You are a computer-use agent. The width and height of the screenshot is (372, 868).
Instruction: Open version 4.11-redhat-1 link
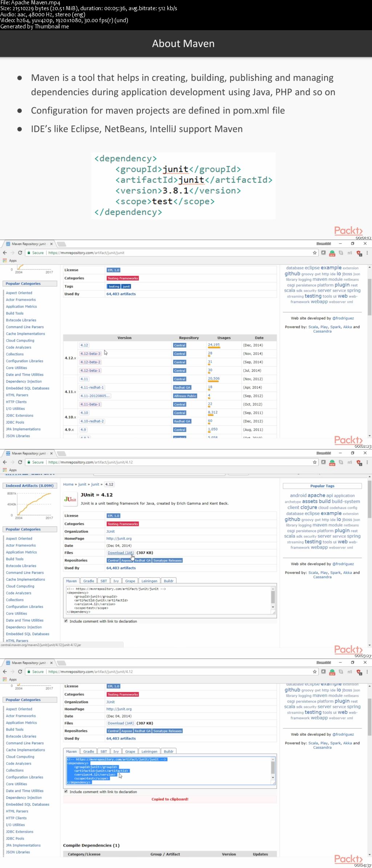pos(92,387)
